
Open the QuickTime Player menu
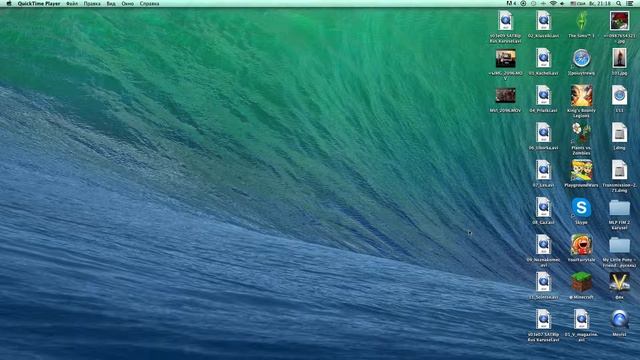click(x=39, y=3)
